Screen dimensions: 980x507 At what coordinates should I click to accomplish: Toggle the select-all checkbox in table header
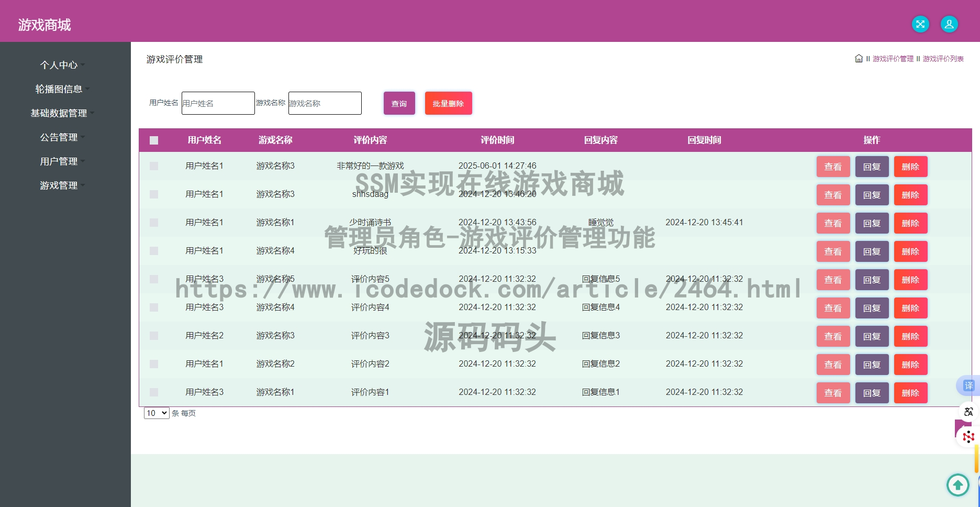click(154, 140)
